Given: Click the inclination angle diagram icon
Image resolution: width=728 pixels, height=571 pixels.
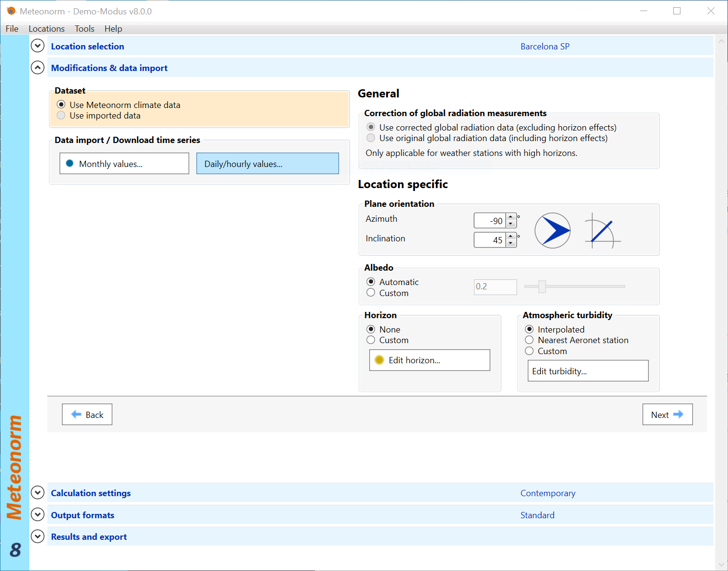Looking at the screenshot, I should click(602, 231).
